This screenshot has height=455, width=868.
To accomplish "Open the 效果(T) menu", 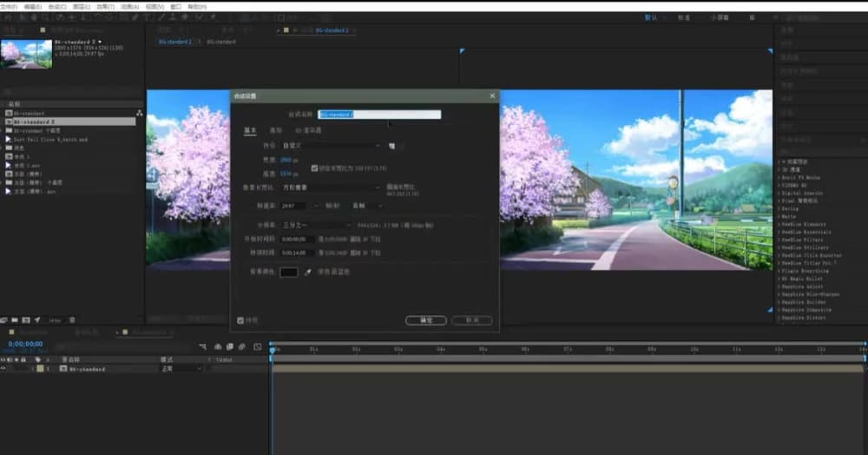I will pyautogui.click(x=106, y=7).
